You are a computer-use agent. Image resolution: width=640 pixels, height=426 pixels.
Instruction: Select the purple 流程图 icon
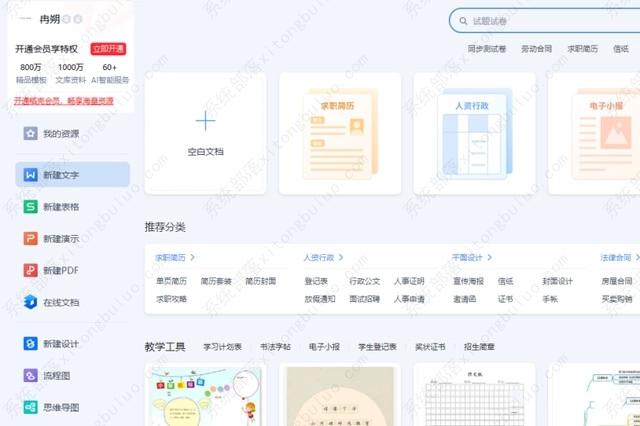(x=31, y=375)
